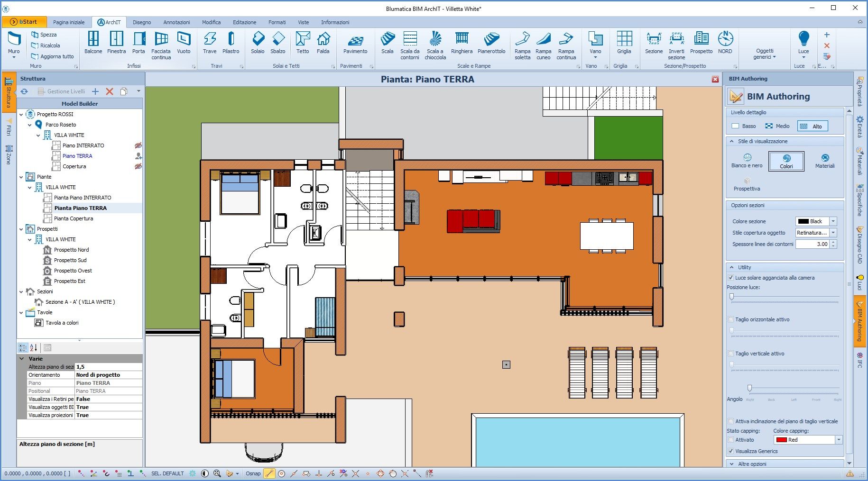Image resolution: width=868 pixels, height=481 pixels.
Task: Activate the Scala a chiocciola tool
Action: pyautogui.click(x=435, y=44)
